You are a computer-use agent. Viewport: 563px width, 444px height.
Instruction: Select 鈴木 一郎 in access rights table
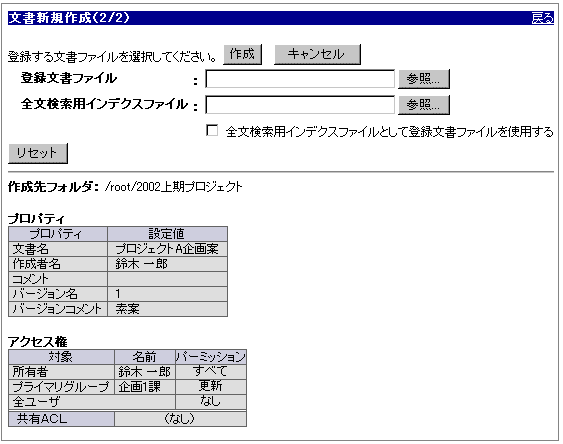tap(145, 371)
